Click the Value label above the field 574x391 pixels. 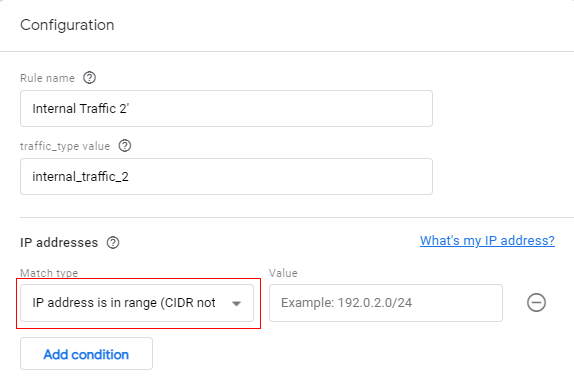click(283, 273)
